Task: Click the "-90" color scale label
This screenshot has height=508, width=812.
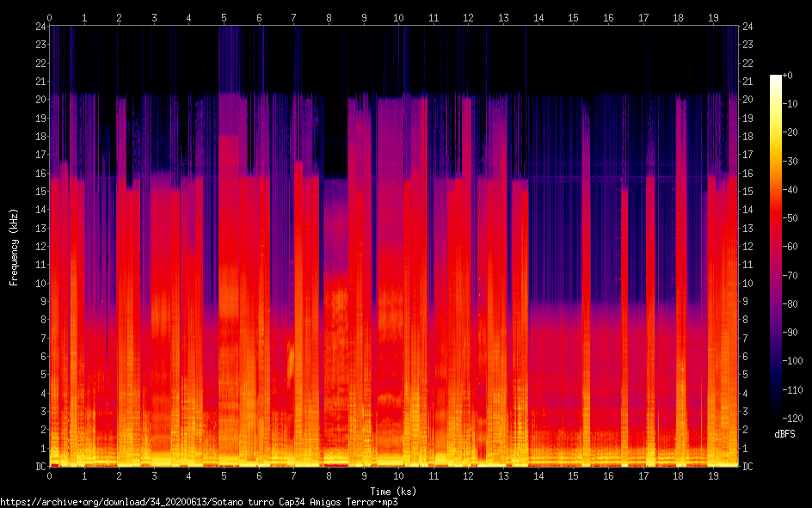Action: click(x=790, y=333)
